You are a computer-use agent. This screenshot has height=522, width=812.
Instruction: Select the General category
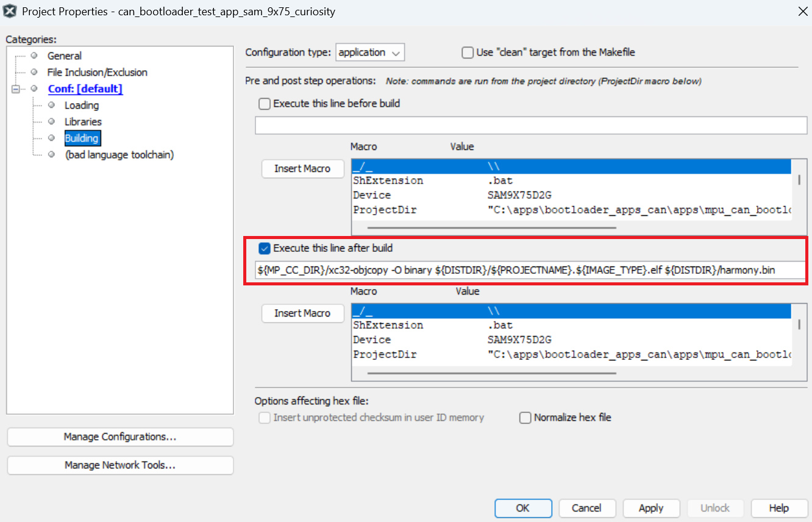(64, 55)
